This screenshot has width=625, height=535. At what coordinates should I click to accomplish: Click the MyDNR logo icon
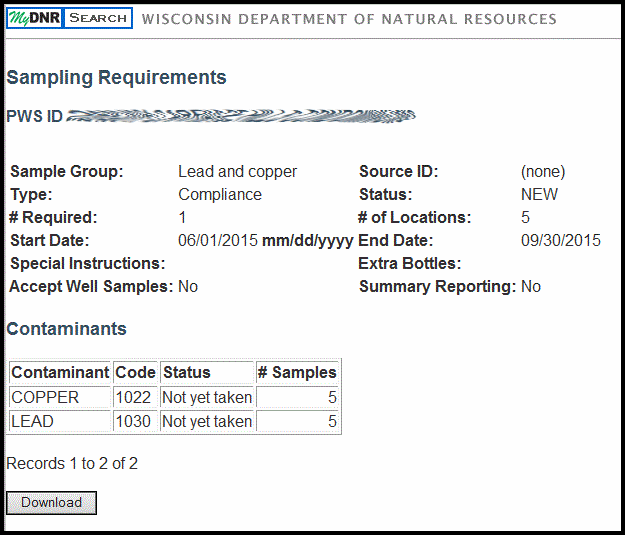tap(34, 18)
